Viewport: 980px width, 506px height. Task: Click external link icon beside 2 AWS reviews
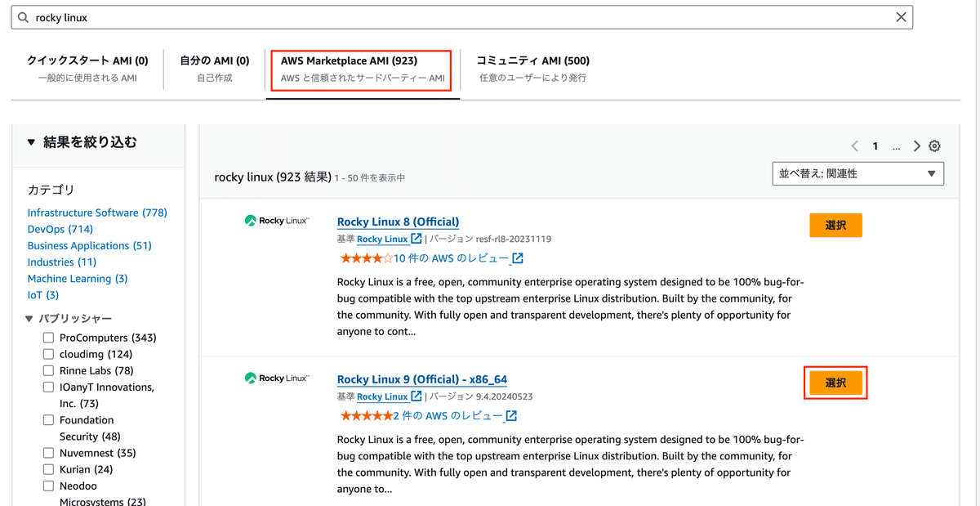[511, 416]
